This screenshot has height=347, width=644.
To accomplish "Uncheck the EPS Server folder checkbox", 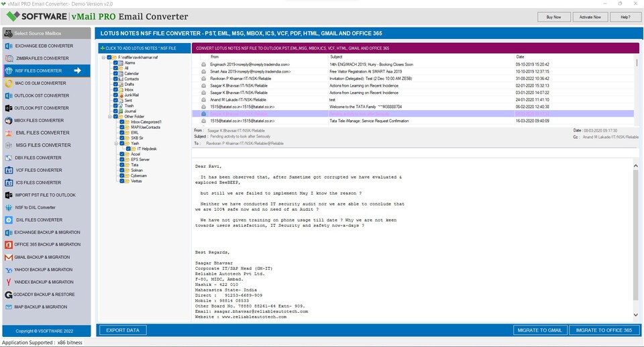I will pos(122,160).
